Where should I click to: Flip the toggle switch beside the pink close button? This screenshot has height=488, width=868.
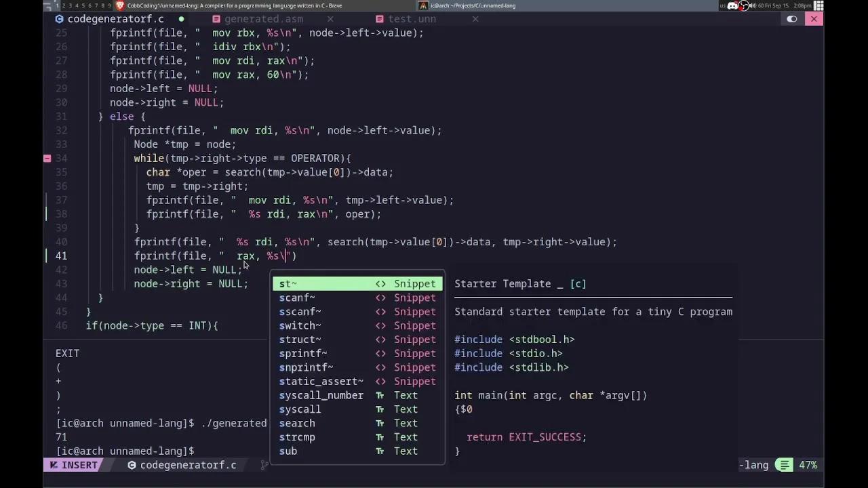791,19
